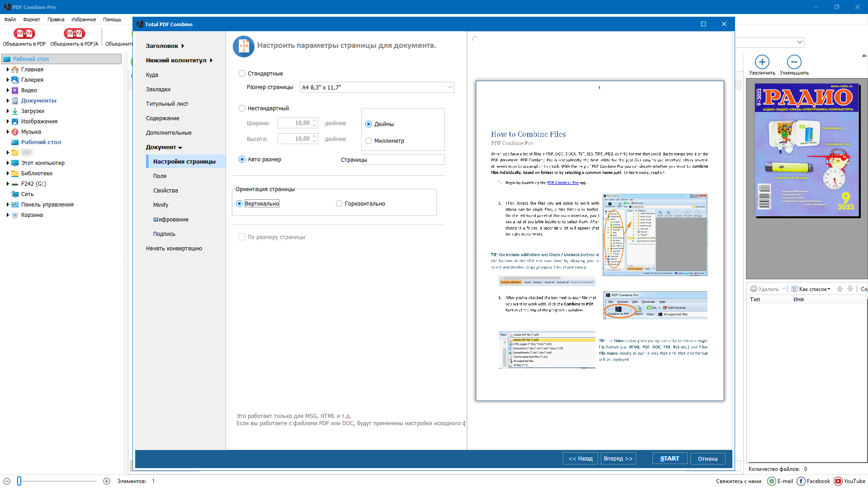Open the Размер страницы A4 dropdown
This screenshot has width=868, height=488.
pos(449,87)
